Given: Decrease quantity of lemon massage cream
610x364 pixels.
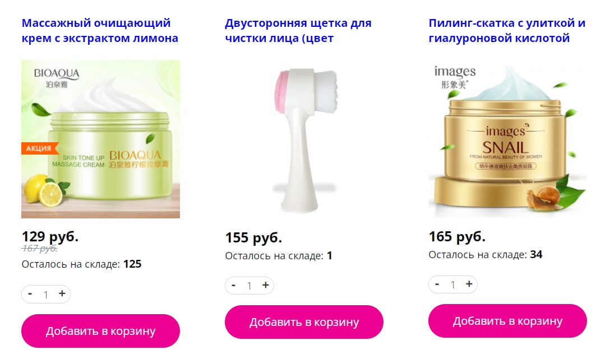Looking at the screenshot, I should point(30,293).
